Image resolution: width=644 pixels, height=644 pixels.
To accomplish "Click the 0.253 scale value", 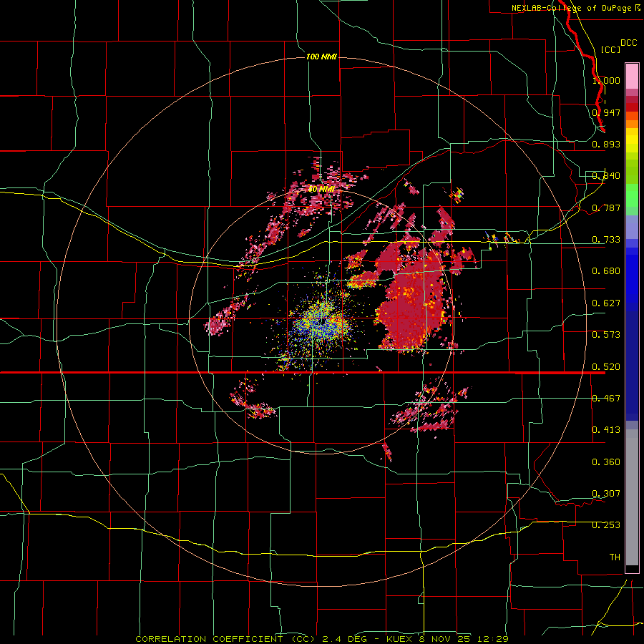I will pyautogui.click(x=606, y=525).
